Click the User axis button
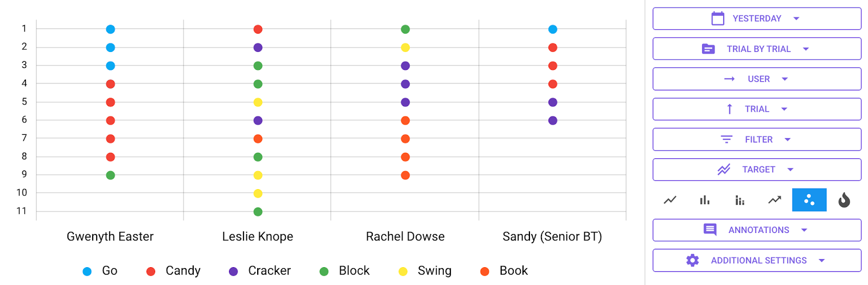868x285 pixels. coord(757,79)
